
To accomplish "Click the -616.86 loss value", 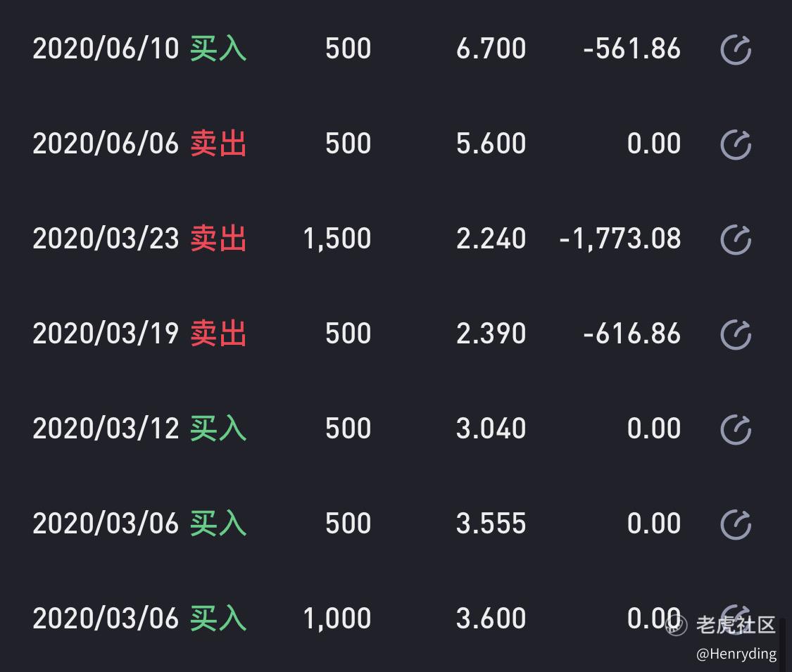I will click(x=631, y=334).
